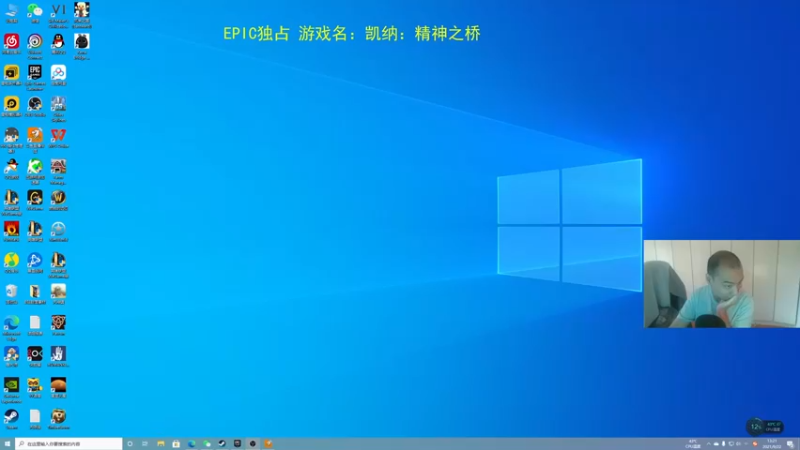Open Edge browser from the taskbar
Viewport: 800px width, 450px height.
point(191,444)
